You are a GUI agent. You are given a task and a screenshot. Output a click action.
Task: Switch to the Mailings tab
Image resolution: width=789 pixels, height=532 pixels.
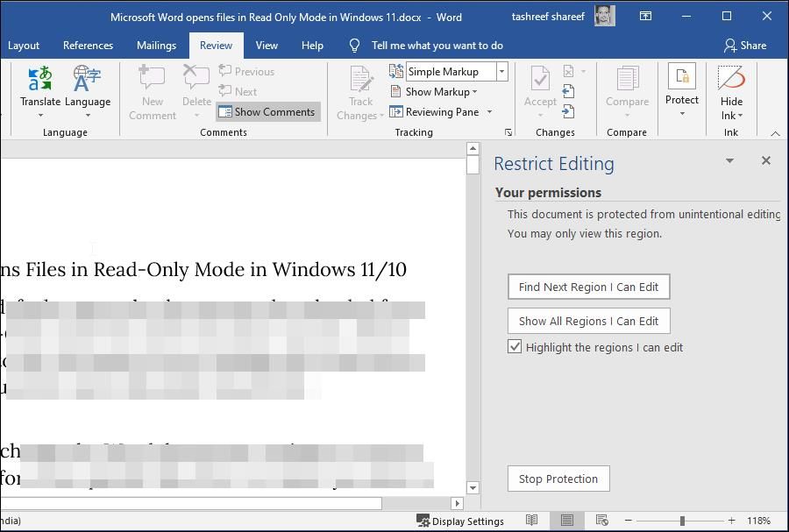tap(156, 46)
